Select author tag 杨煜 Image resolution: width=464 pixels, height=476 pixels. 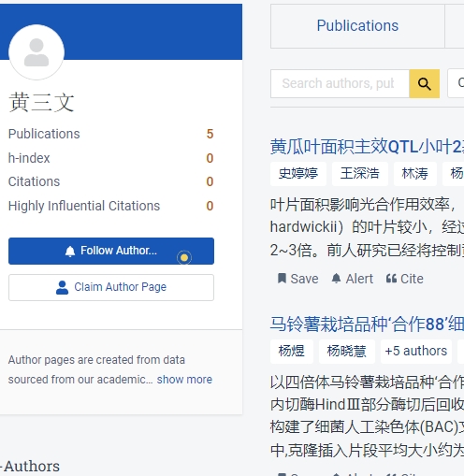292,352
